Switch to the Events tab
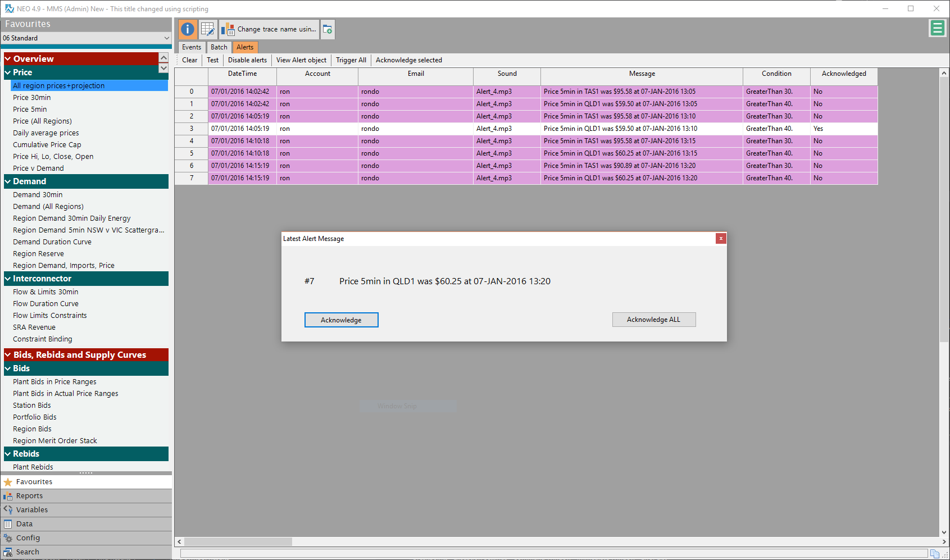Screen dimensions: 950x560 (x=192, y=47)
